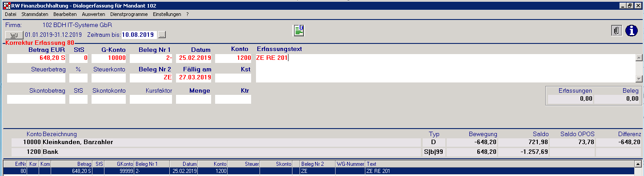Open the Datei menu

tap(10, 14)
